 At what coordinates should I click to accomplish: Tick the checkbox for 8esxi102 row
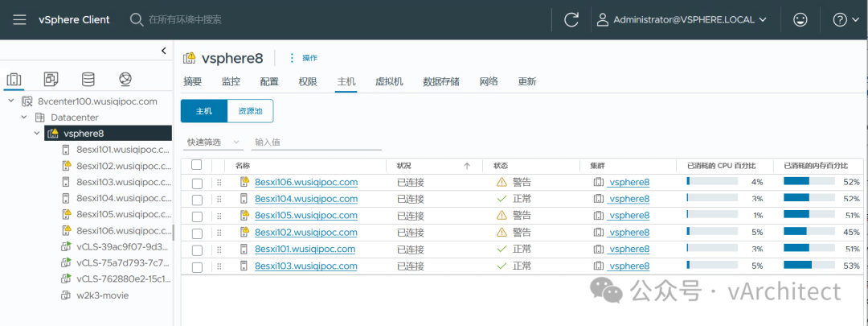coord(197,233)
